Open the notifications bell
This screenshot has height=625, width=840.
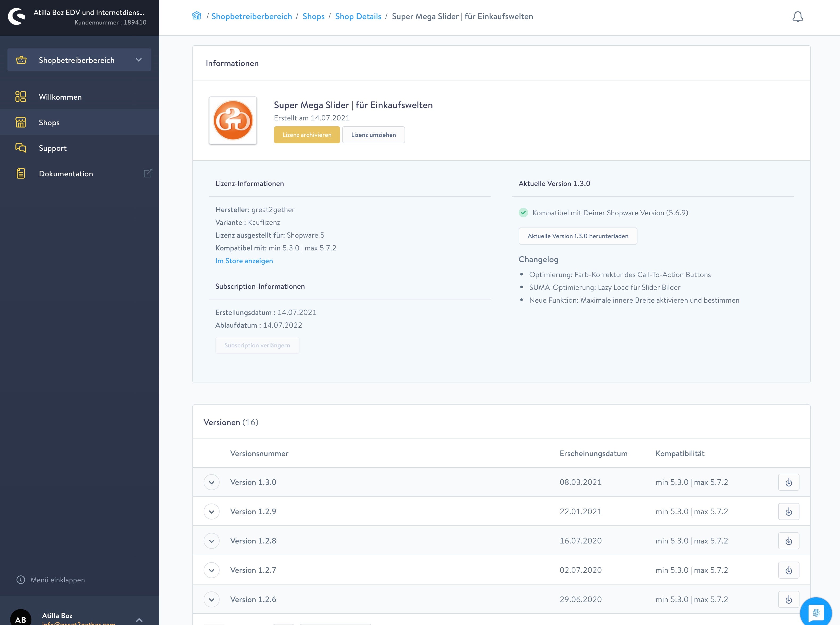[797, 17]
